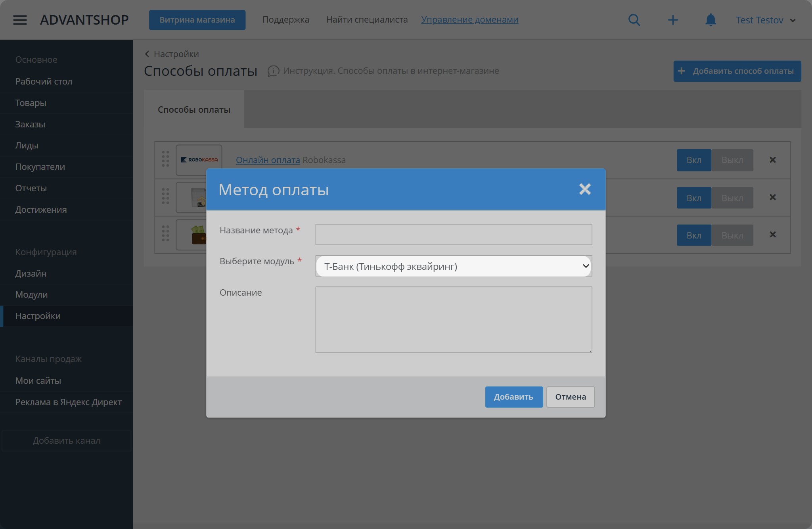The image size is (812, 529).
Task: Open Рабочий стол in sidebar
Action: [x=67, y=81]
